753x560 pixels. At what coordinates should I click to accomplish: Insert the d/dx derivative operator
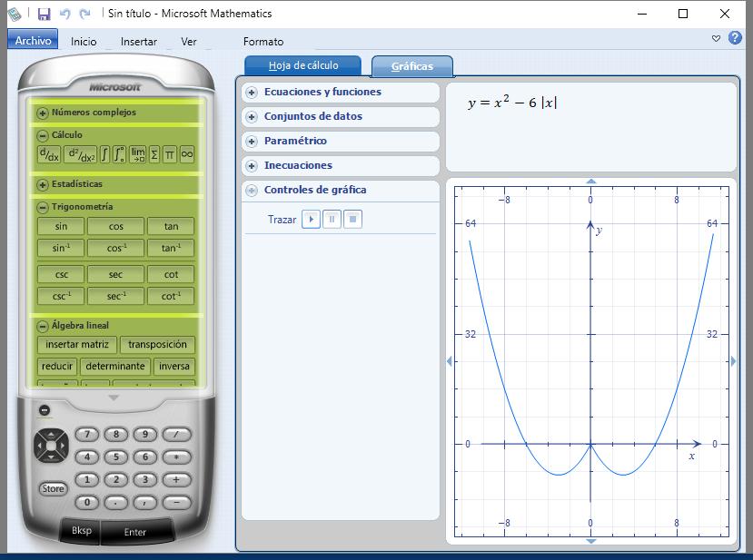(49, 154)
